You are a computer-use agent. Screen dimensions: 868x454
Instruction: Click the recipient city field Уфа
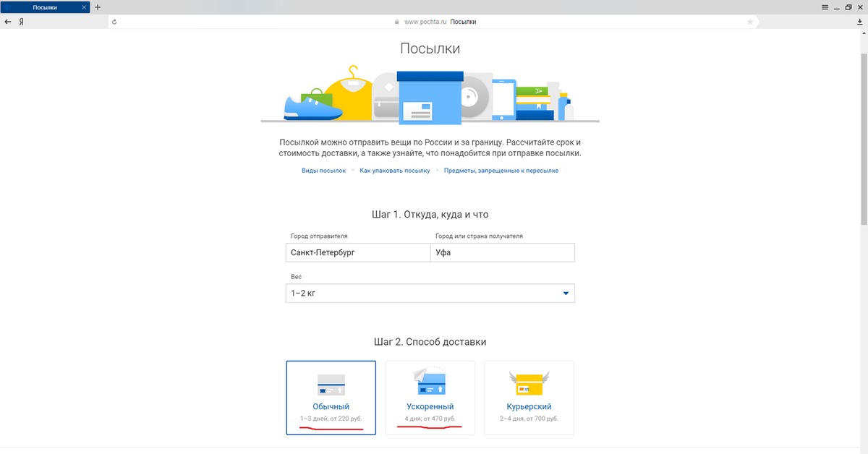pyautogui.click(x=502, y=253)
